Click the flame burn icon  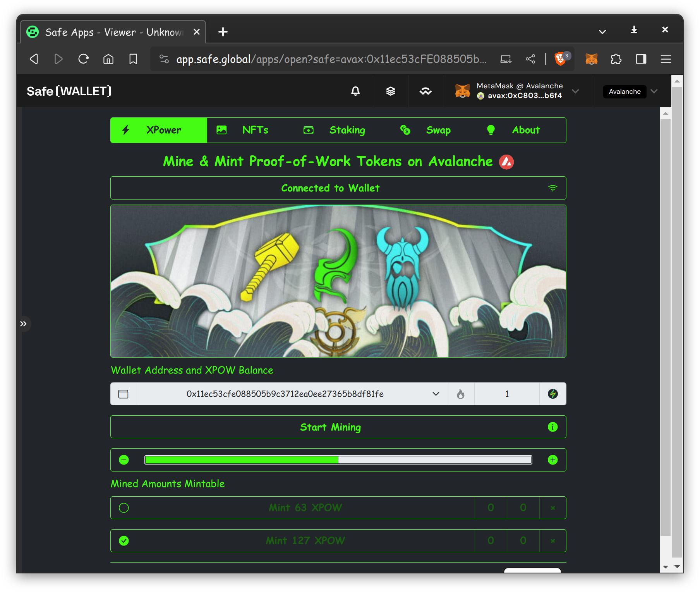(461, 394)
